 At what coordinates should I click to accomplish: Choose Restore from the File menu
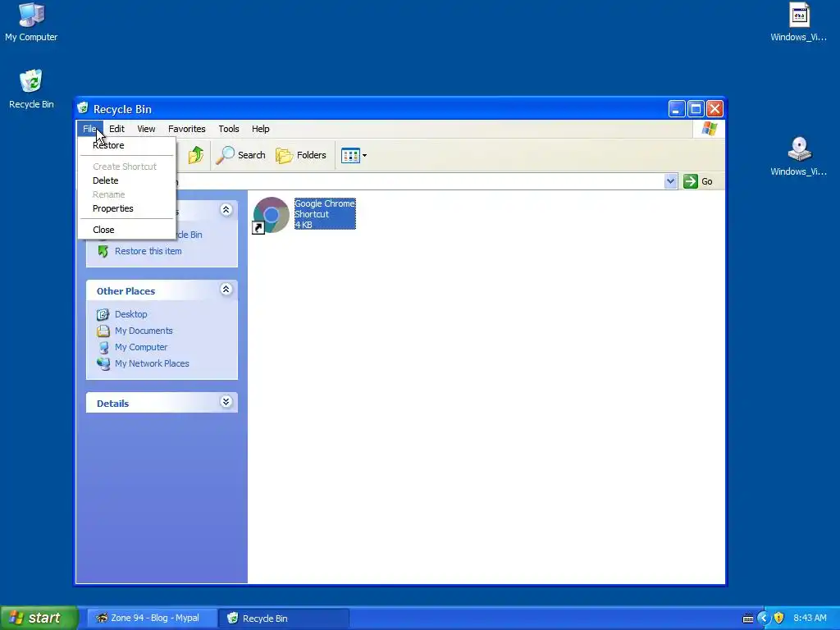click(x=127, y=145)
